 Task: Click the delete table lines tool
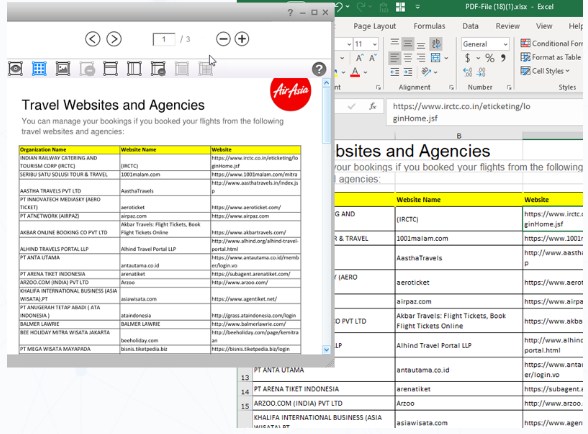tap(158, 69)
